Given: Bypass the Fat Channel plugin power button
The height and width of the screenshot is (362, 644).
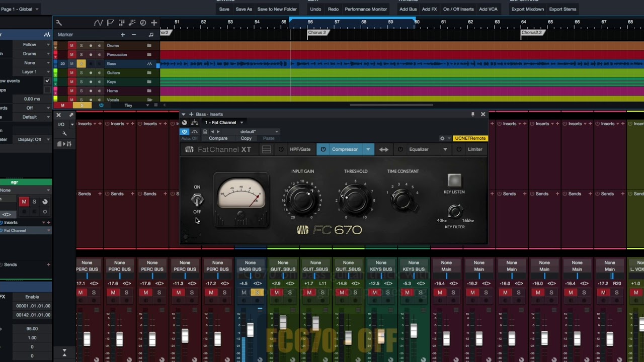Looking at the screenshot, I should (x=184, y=132).
